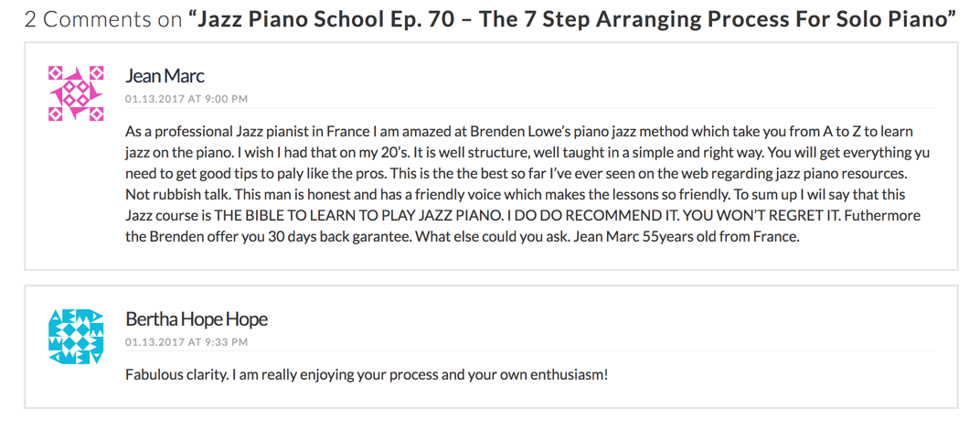
Task: Select the "Bertha Hope Hope" author name
Action: click(196, 319)
